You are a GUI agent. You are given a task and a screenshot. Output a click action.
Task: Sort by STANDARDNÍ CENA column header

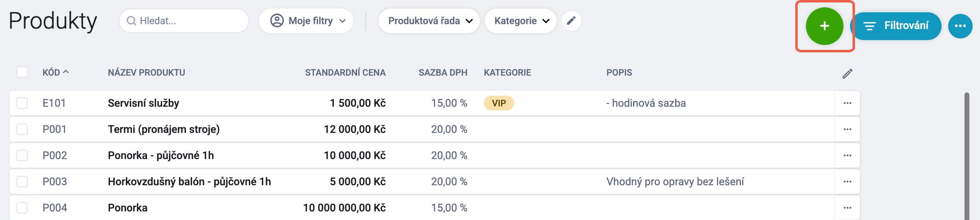tap(345, 73)
